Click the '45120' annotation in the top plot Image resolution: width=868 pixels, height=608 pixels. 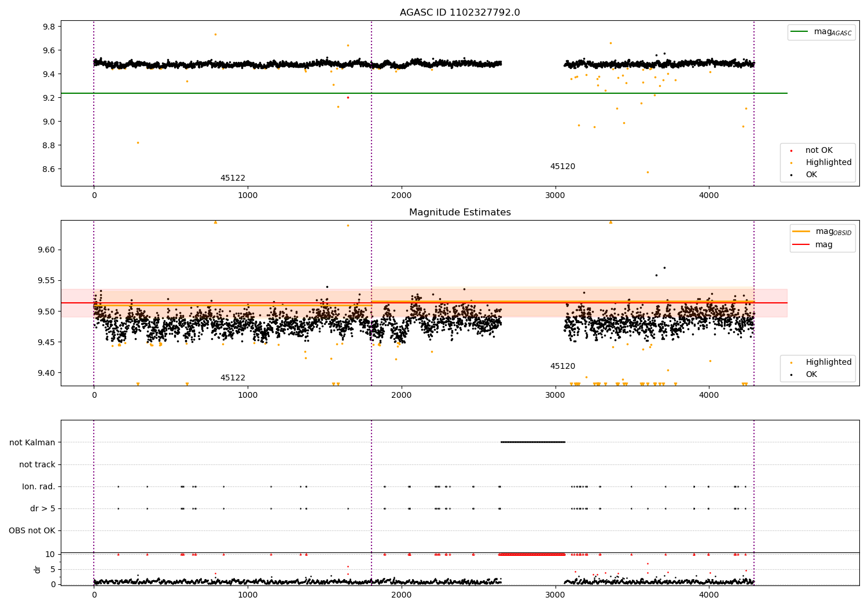(x=562, y=167)
